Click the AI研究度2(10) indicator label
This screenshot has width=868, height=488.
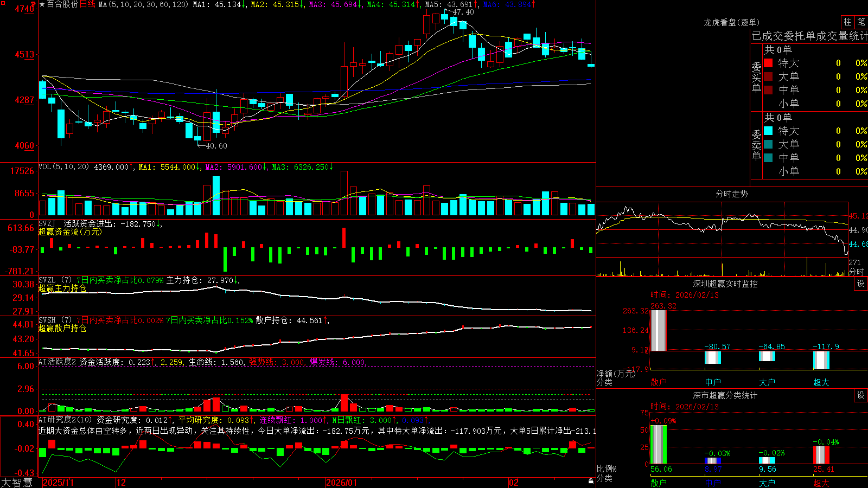click(65, 420)
